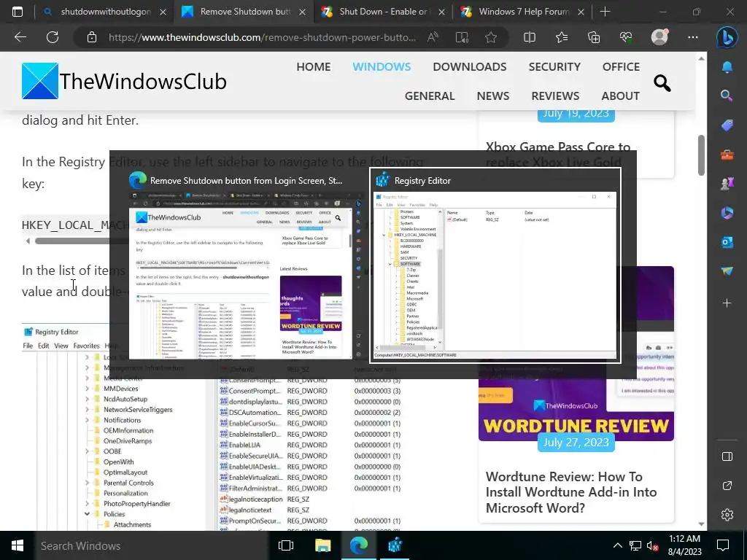This screenshot has width=747, height=560.
Task: Click the muted volume tray icon
Action: pyautogui.click(x=652, y=545)
